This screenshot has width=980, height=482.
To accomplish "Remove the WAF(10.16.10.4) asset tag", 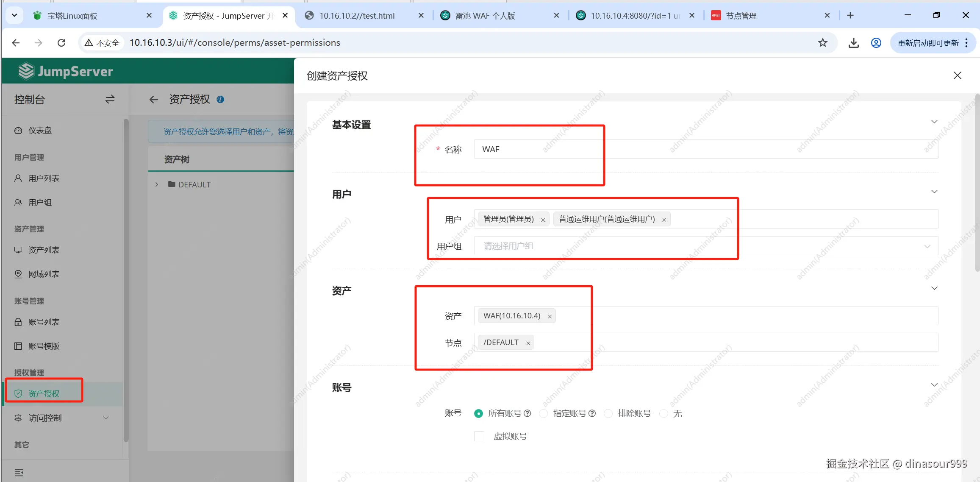I will 550,317.
